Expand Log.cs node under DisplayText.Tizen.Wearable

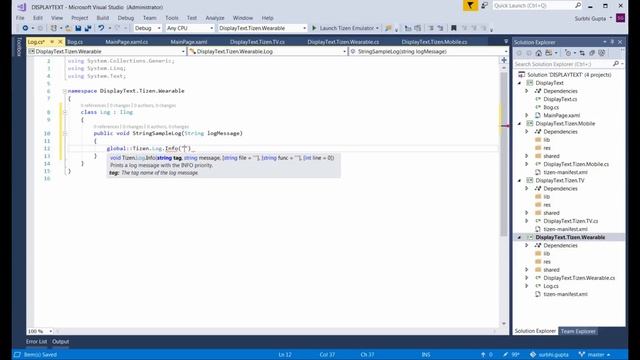coord(527,286)
